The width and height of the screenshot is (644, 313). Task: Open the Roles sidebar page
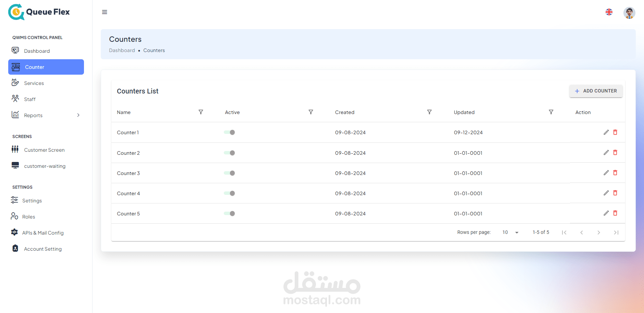click(x=46, y=216)
